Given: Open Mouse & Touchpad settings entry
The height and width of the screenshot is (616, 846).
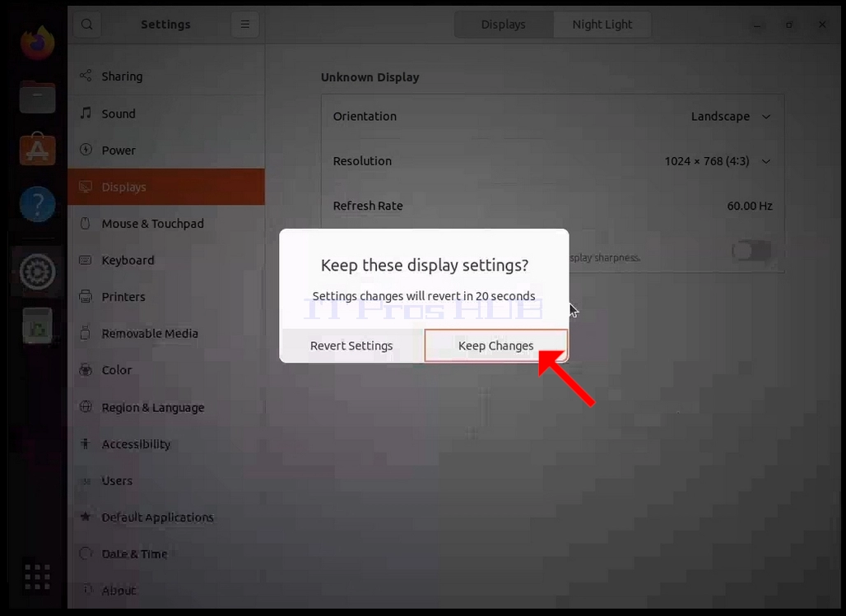Looking at the screenshot, I should [x=166, y=224].
